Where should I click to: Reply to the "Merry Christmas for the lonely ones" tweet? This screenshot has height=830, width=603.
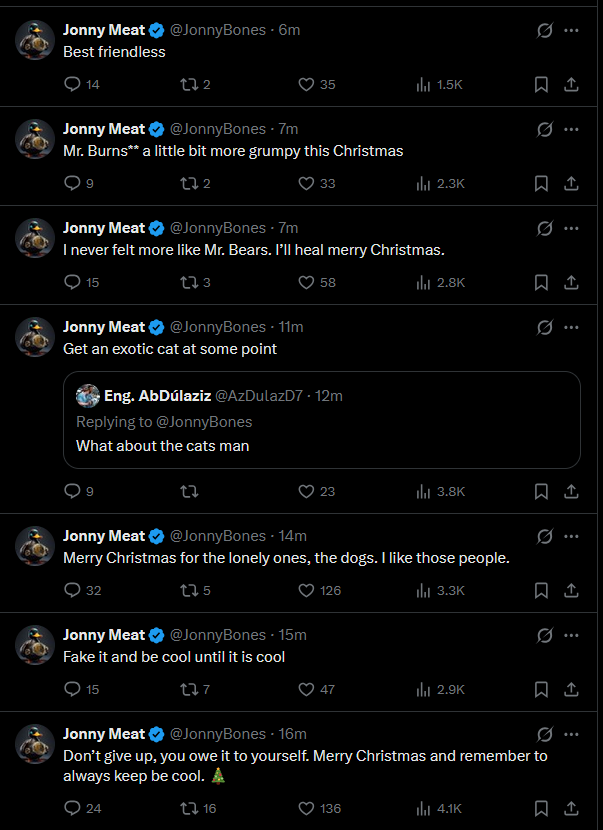pos(72,590)
